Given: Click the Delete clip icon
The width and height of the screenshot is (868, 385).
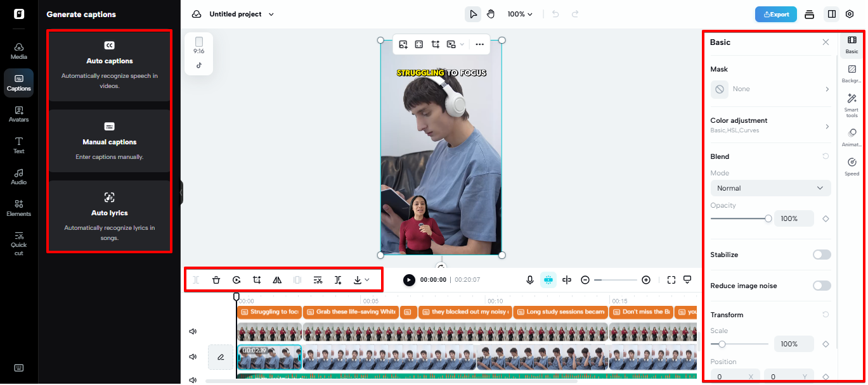Looking at the screenshot, I should pyautogui.click(x=216, y=279).
